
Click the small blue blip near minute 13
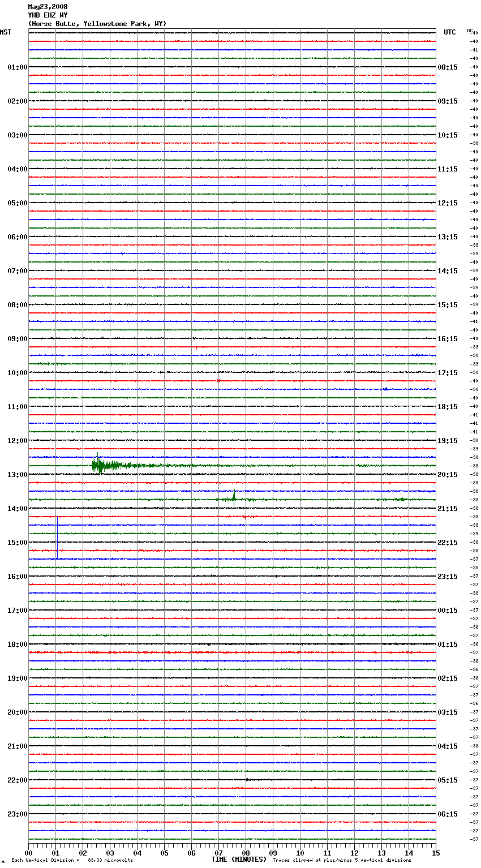[x=385, y=389]
